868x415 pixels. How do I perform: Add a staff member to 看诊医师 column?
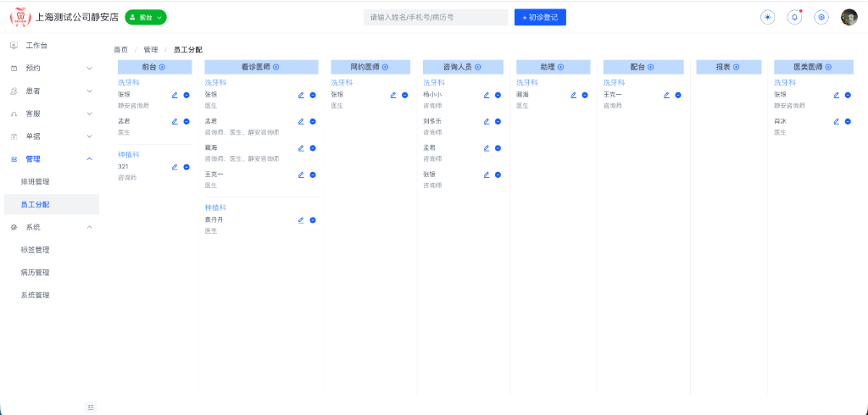click(275, 67)
